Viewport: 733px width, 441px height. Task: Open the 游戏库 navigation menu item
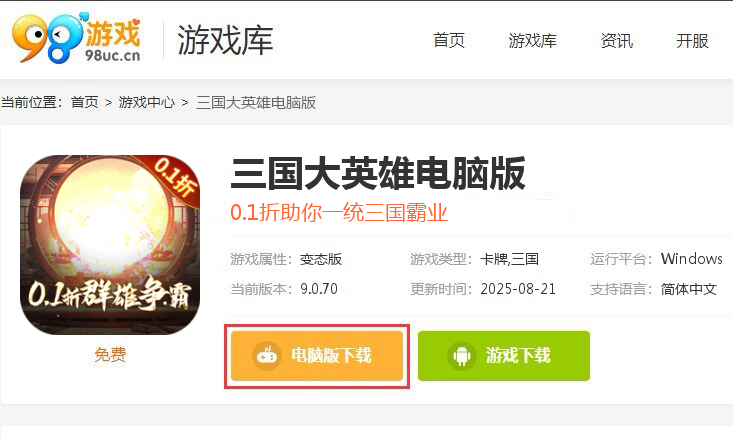tap(532, 41)
